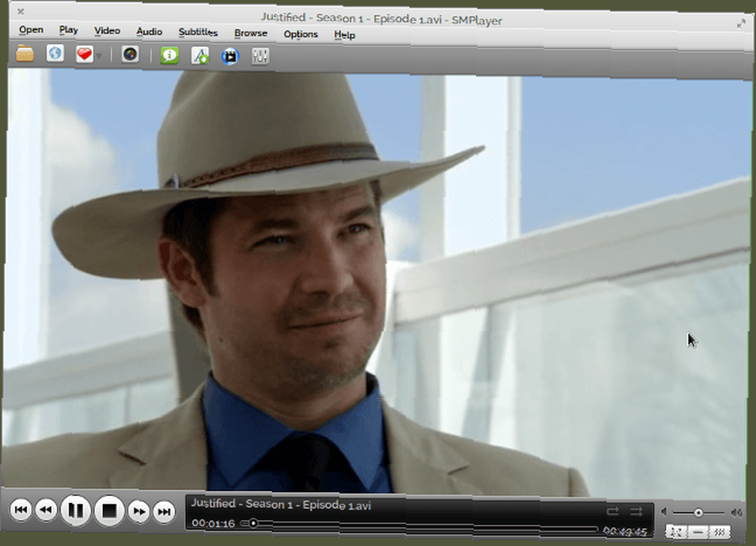This screenshot has height=546, width=756.
Task: Stop the playback
Action: coord(109,510)
